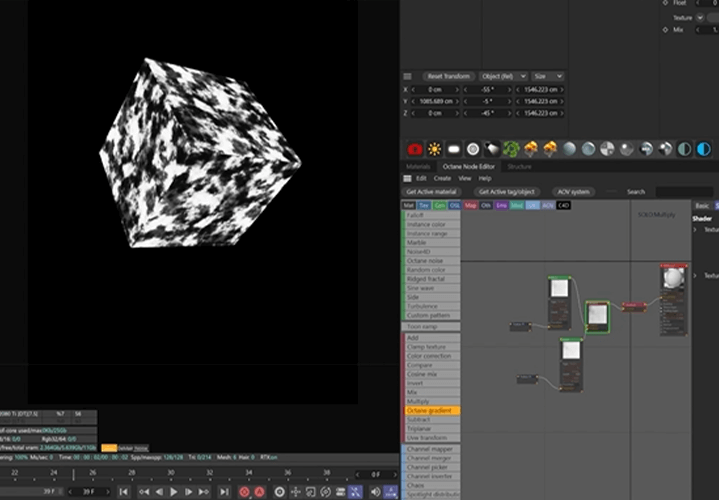Toggle the Mat node category filter
The image size is (719, 500).
[x=409, y=205]
